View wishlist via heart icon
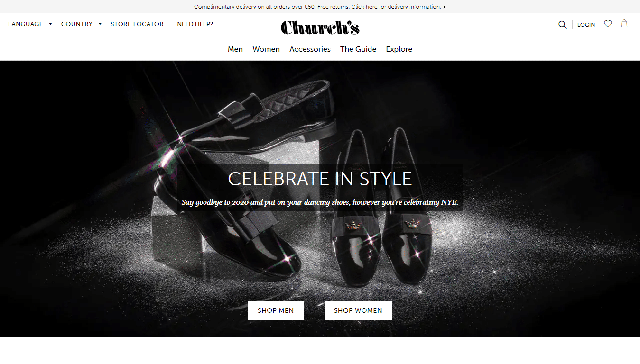640x364 pixels. click(x=608, y=24)
